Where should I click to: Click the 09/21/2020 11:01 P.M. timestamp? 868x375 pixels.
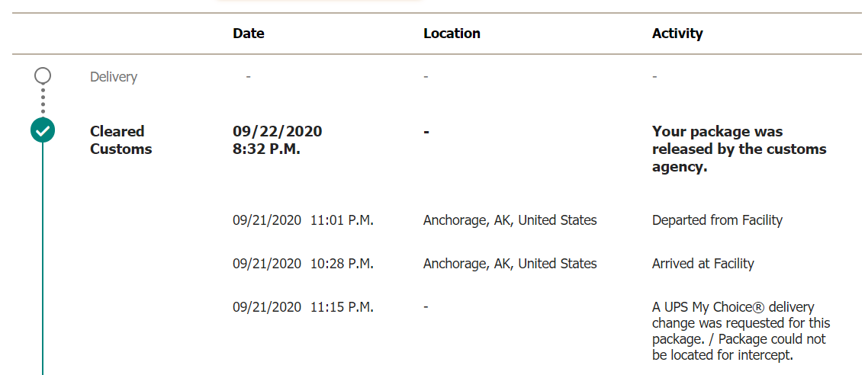pos(304,220)
